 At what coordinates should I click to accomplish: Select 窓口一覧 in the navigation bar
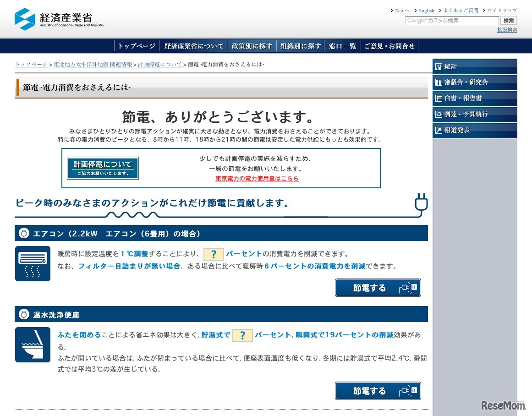(342, 46)
